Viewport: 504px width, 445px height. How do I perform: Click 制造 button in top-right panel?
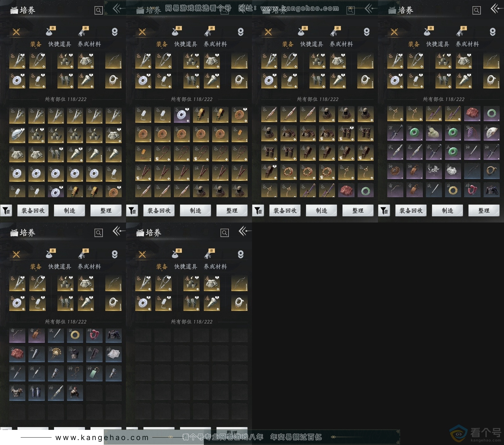[447, 210]
